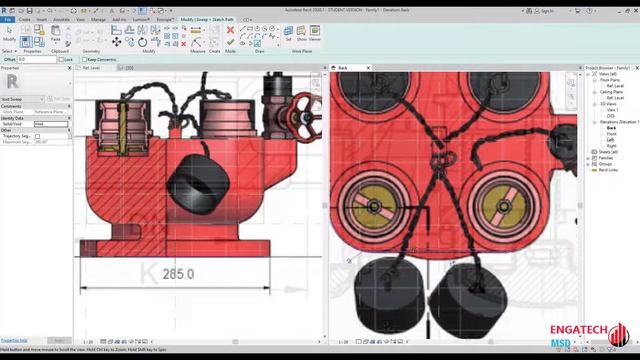Click the Delete red X in Modify panel
640x360 pixels.
(x=184, y=44)
